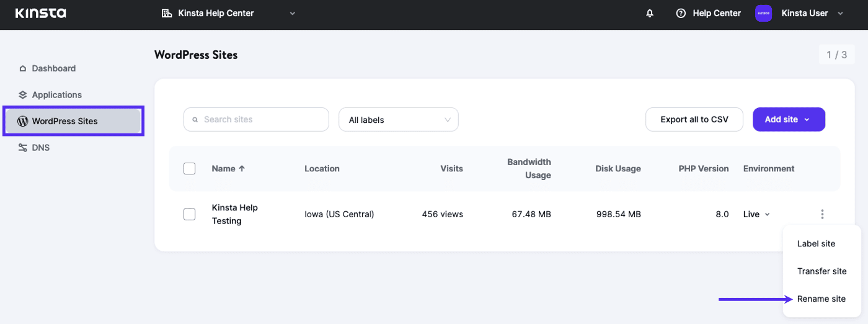Focus the Search sites field

256,119
